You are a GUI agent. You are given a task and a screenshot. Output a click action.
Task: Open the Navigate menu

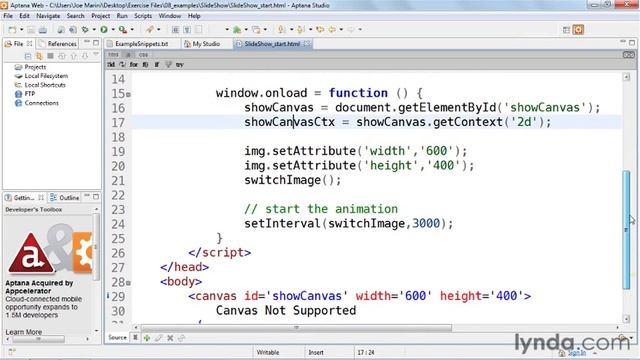pos(48,16)
